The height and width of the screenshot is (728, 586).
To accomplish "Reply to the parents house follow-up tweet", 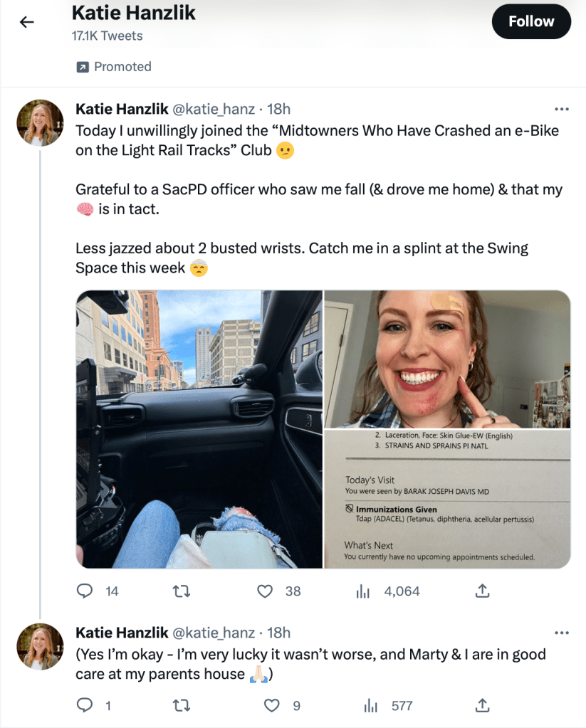I will tap(85, 705).
